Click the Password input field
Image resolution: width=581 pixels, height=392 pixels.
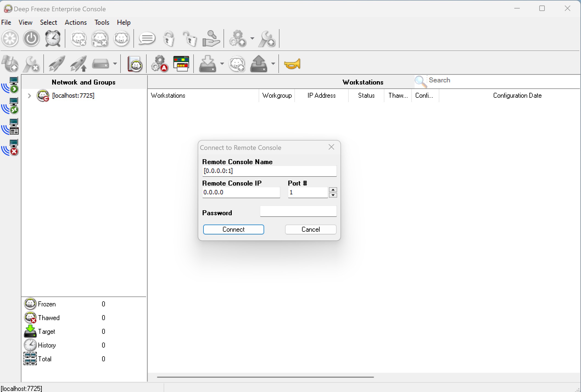click(298, 211)
